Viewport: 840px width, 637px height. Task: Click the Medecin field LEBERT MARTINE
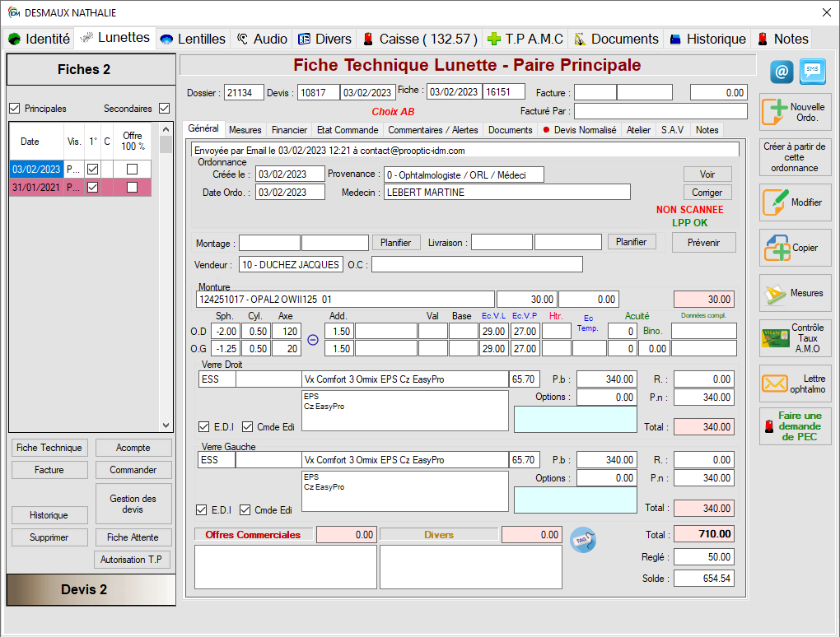pyautogui.click(x=506, y=193)
